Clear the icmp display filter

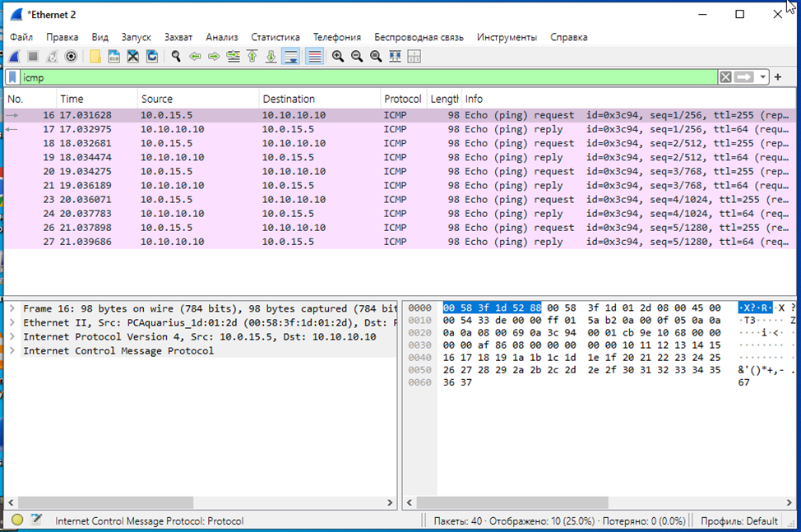click(725, 77)
